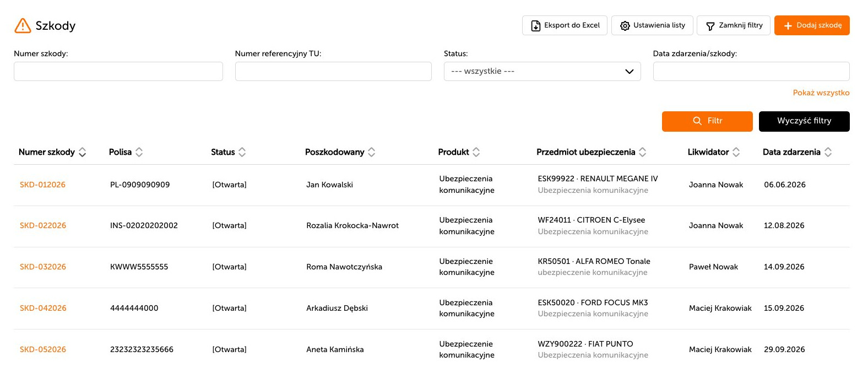This screenshot has width=868, height=378.
Task: Click [Otwarta] status in SKD-032026 row
Action: tap(230, 267)
